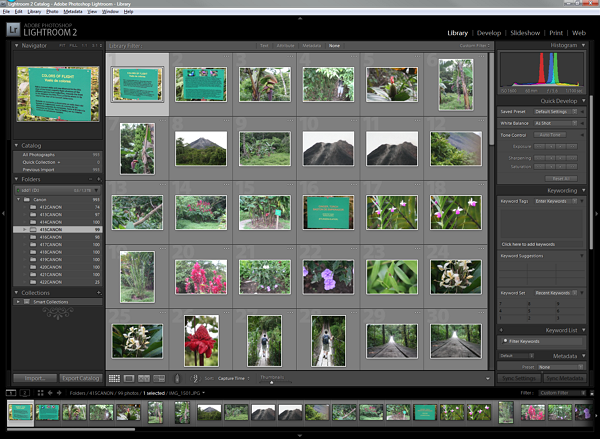Click the Import button
The image size is (600, 439).
pos(34,378)
